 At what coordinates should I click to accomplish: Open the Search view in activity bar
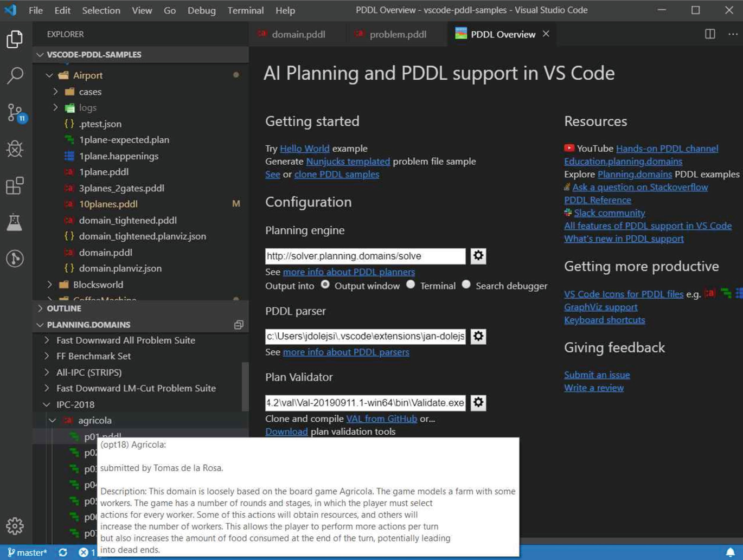coord(15,75)
